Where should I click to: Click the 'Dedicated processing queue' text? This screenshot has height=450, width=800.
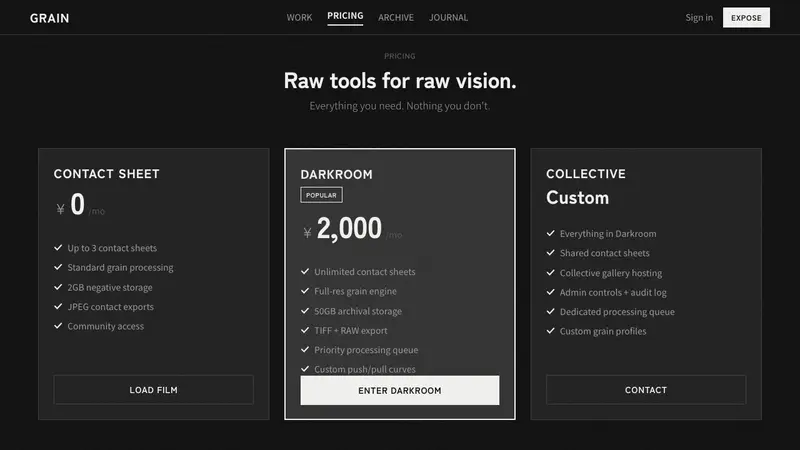pos(617,312)
